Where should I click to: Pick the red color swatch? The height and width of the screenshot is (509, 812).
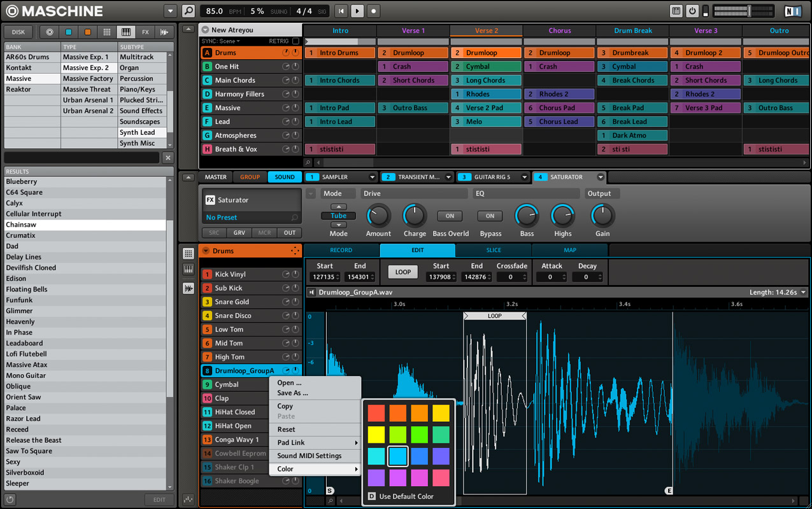click(376, 414)
